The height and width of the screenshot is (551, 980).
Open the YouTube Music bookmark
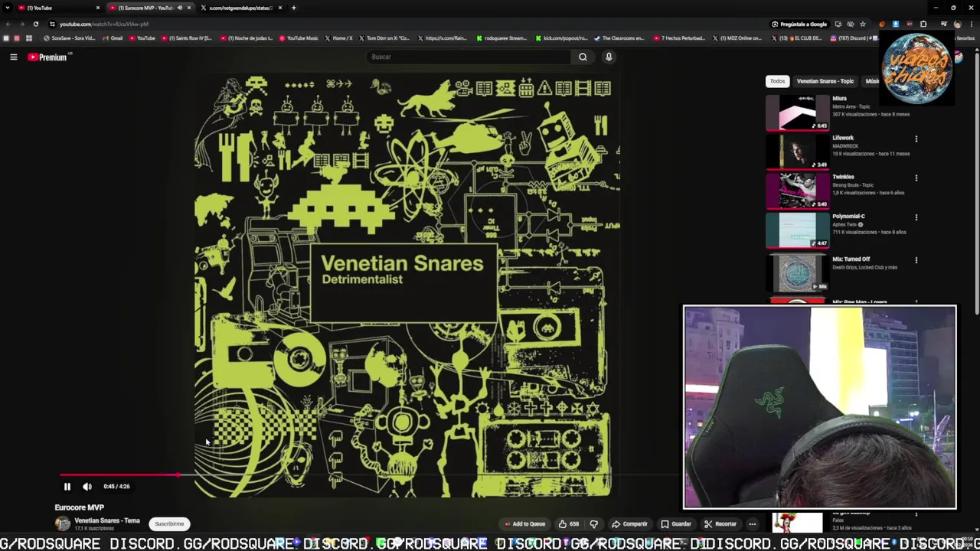(299, 38)
